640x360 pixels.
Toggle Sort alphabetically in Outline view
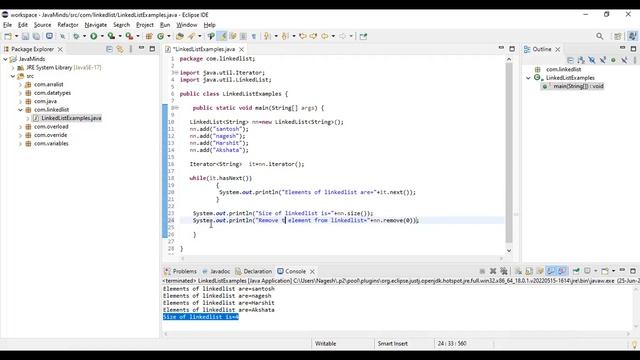(x=581, y=60)
